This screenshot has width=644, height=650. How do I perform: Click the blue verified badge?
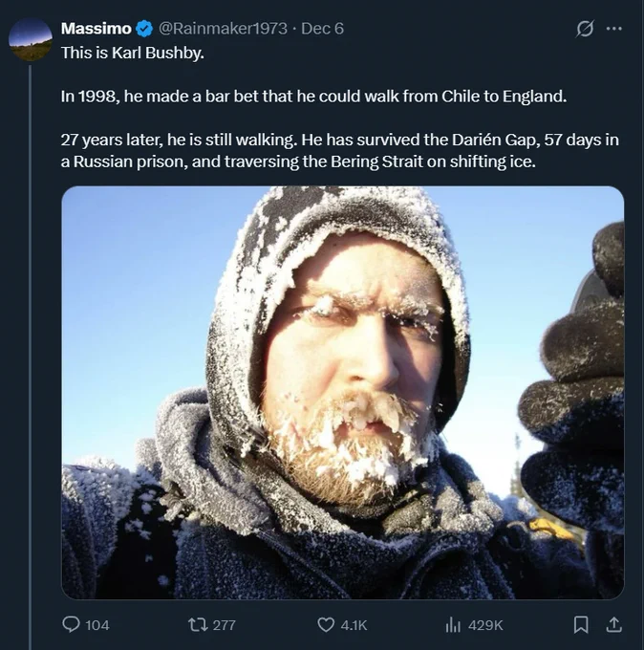point(144,29)
